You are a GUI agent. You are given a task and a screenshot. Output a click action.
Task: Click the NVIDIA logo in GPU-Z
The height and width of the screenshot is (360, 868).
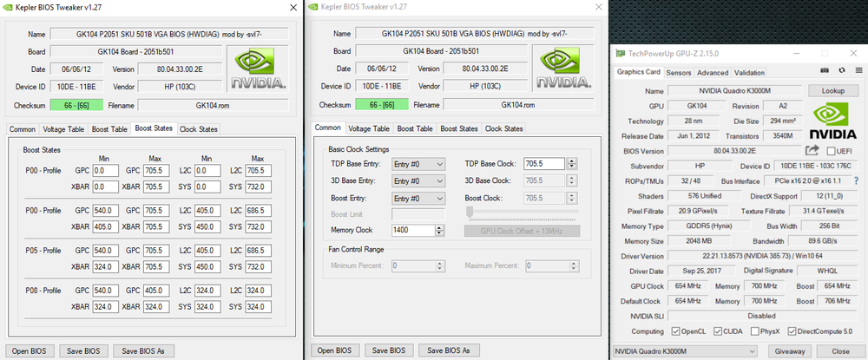click(x=832, y=121)
